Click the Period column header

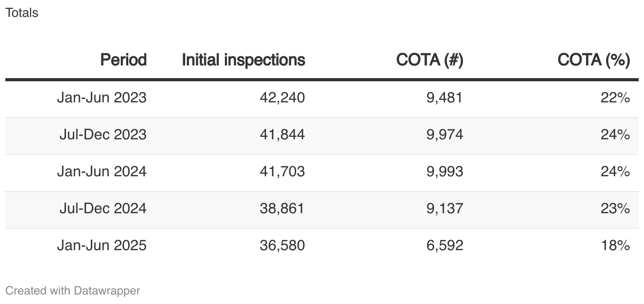click(x=124, y=60)
